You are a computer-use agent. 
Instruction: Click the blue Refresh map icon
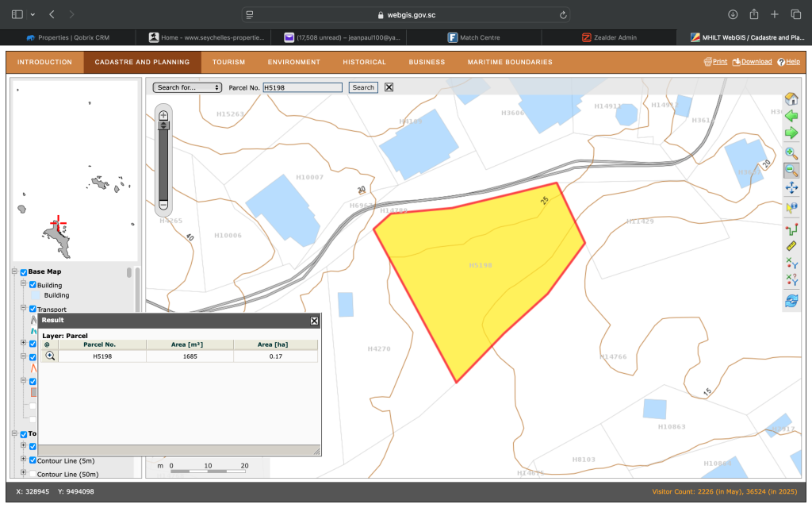pyautogui.click(x=791, y=301)
